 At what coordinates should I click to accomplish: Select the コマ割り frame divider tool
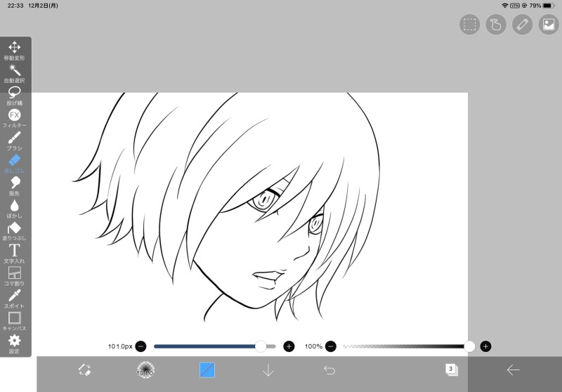(x=14, y=277)
